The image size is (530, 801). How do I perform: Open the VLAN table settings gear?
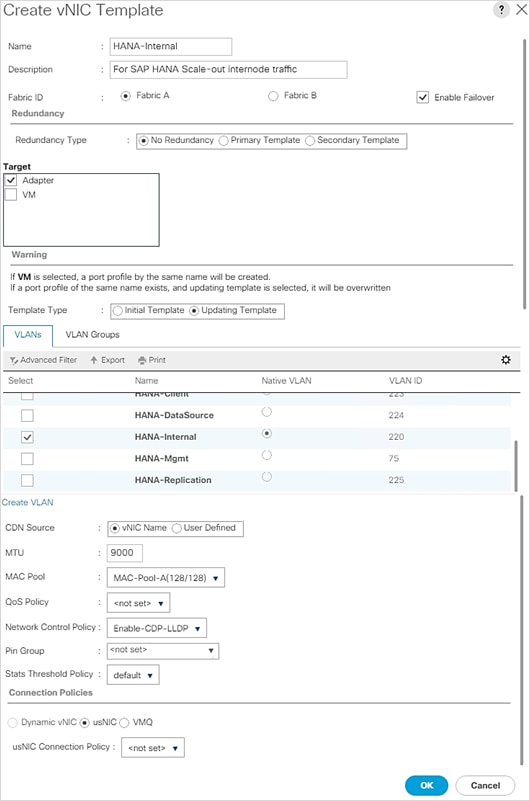(505, 360)
